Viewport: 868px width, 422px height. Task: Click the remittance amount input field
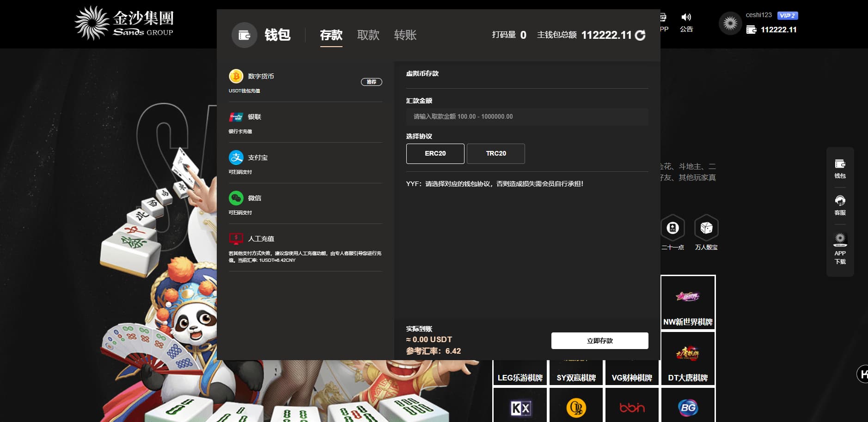tap(527, 117)
